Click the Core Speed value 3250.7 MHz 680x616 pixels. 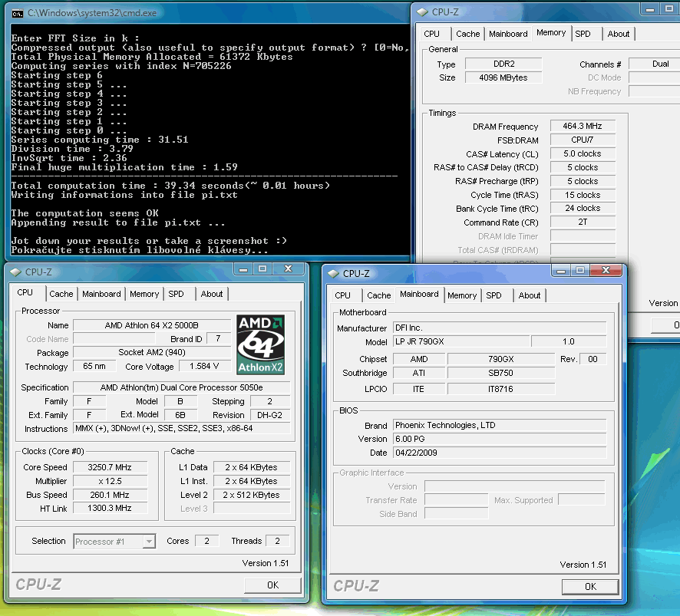110,467
